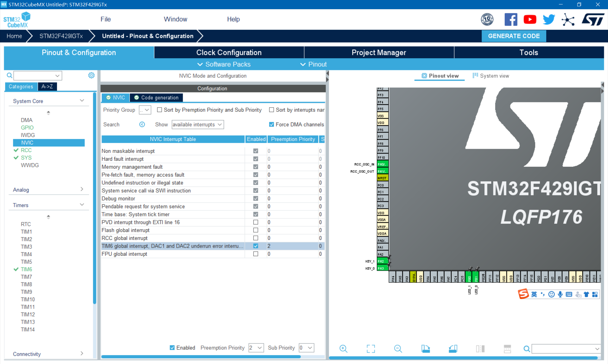Switch to the Clock Configuration tab

pos(229,53)
